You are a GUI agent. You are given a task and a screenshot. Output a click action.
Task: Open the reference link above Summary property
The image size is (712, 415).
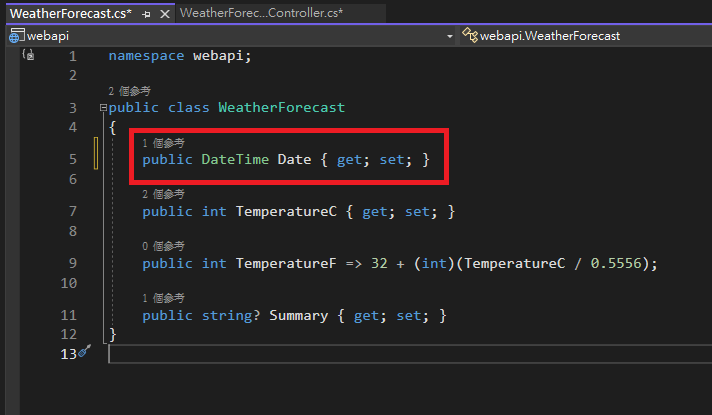(164, 298)
